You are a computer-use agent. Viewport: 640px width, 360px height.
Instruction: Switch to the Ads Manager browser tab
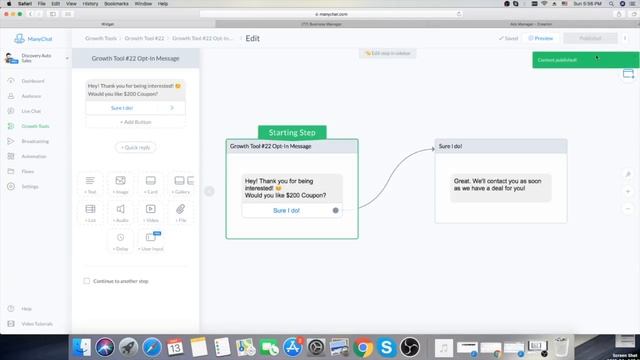point(531,24)
